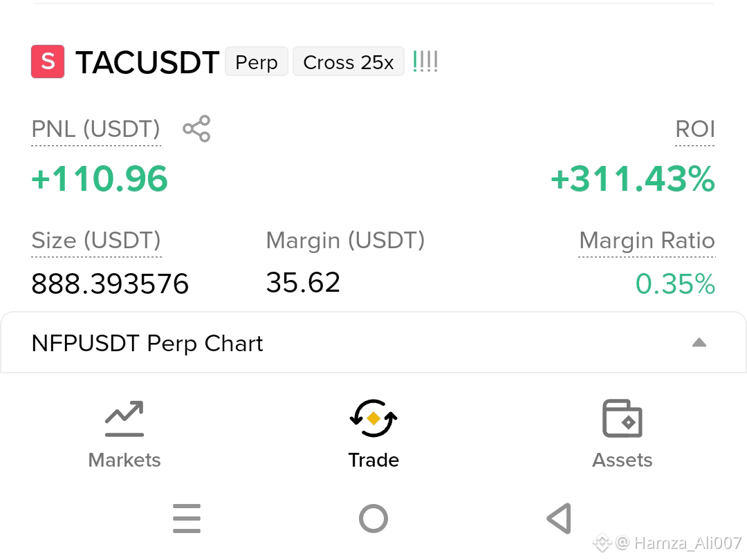
Task: Click the ADL indicator bars
Action: click(425, 62)
